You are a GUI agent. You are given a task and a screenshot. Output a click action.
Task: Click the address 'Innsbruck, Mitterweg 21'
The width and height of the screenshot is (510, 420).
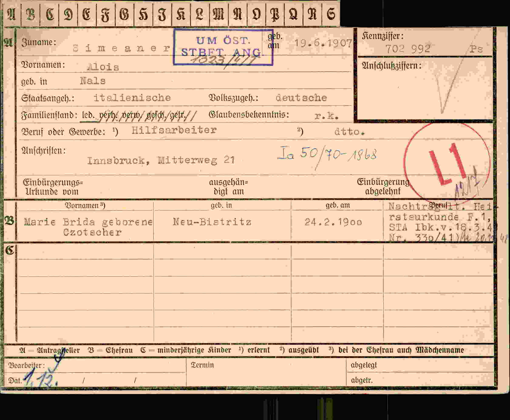click(x=161, y=160)
